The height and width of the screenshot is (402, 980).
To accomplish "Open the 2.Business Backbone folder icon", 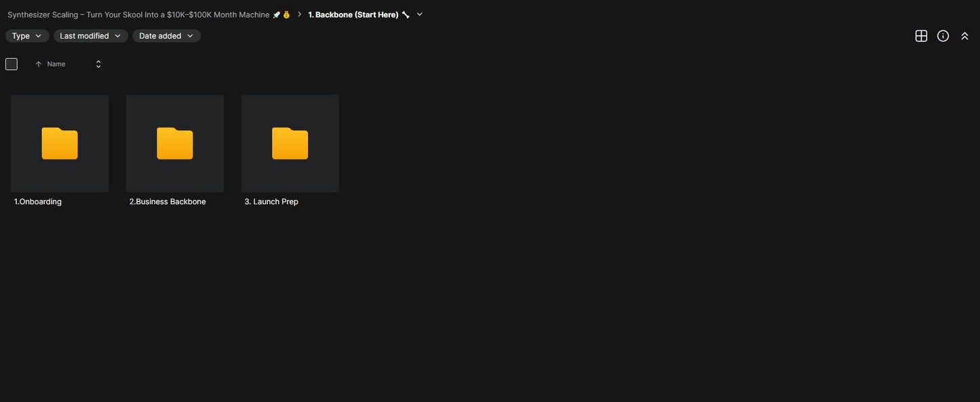I will pos(175,143).
